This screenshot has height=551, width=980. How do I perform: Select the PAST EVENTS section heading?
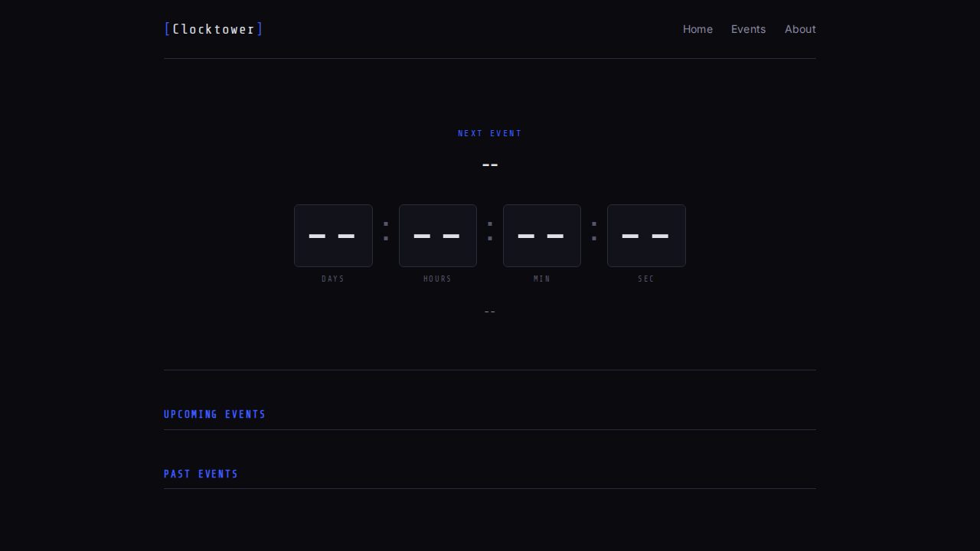click(x=201, y=474)
